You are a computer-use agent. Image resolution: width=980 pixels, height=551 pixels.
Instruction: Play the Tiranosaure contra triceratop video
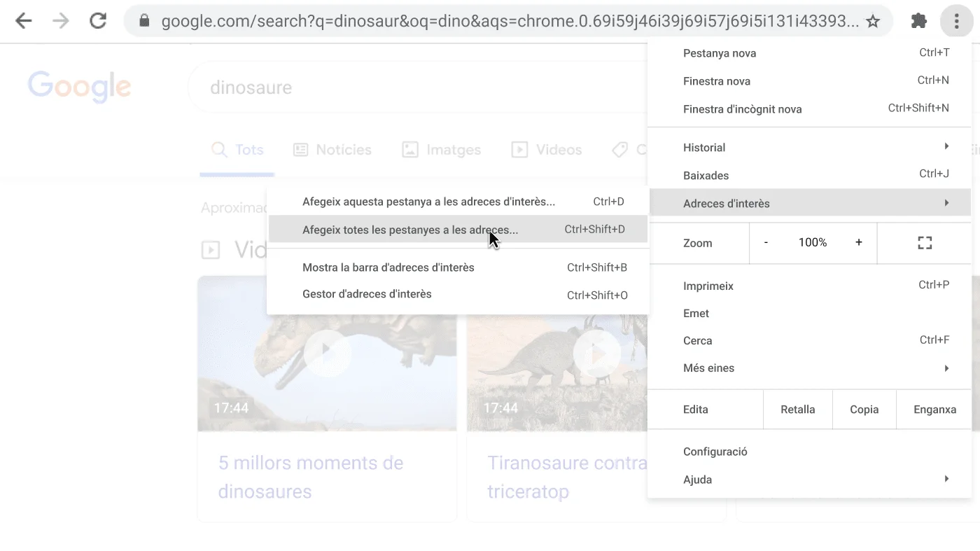tap(597, 354)
